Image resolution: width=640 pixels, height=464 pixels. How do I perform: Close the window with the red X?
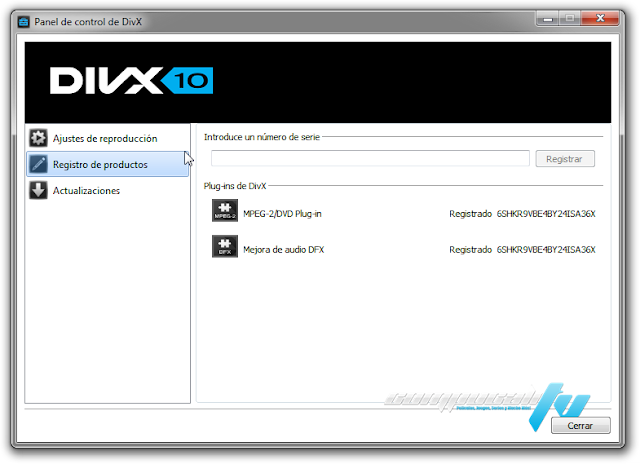(x=600, y=18)
